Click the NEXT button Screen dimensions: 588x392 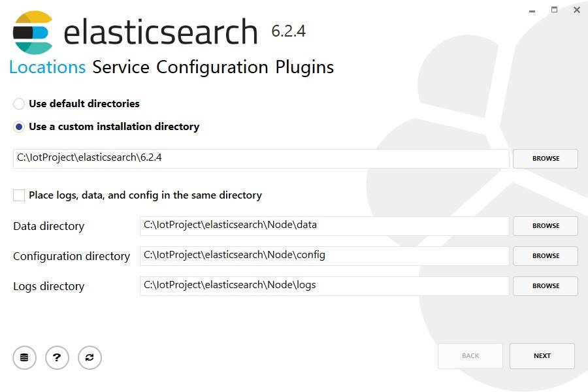pos(542,356)
